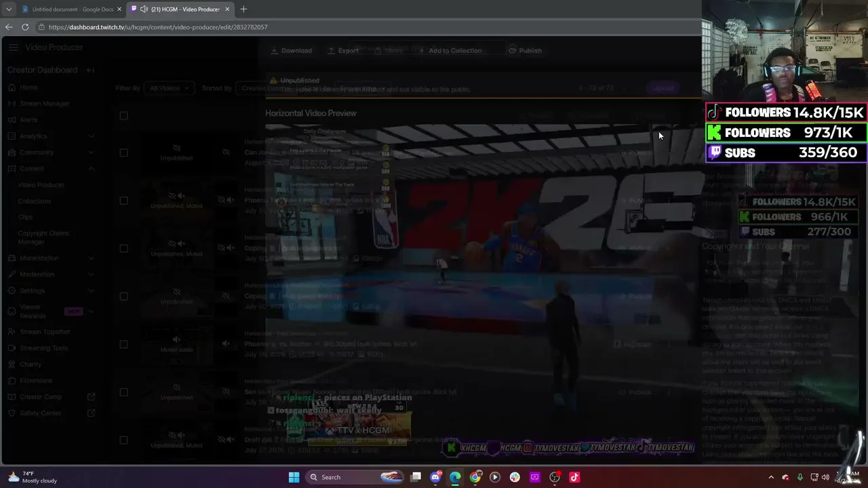Open Microsoft Edge from the taskbar
The width and height of the screenshot is (868, 488).
[455, 477]
